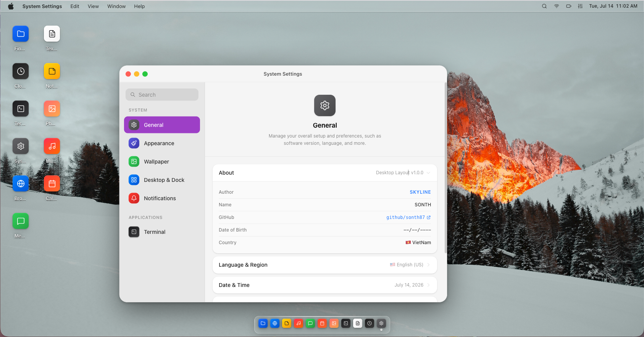Launch Photos from the dock

point(334,323)
